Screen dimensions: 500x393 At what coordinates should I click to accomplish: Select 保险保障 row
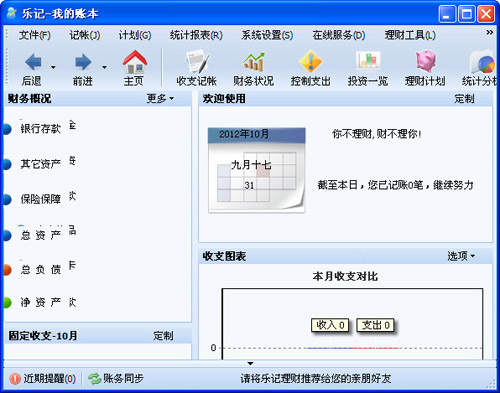click(41, 199)
